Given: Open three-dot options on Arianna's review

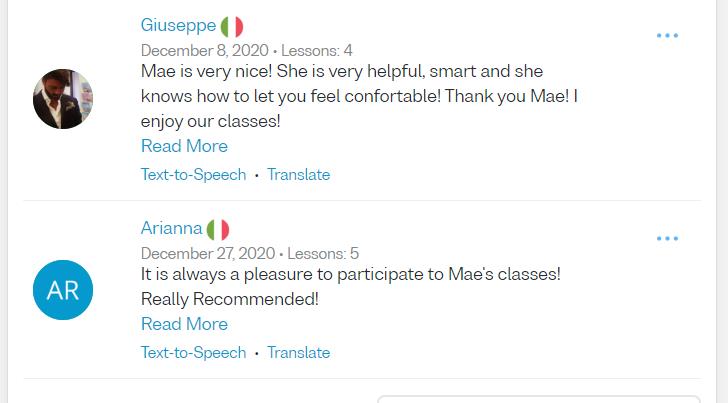Looking at the screenshot, I should point(667,239).
